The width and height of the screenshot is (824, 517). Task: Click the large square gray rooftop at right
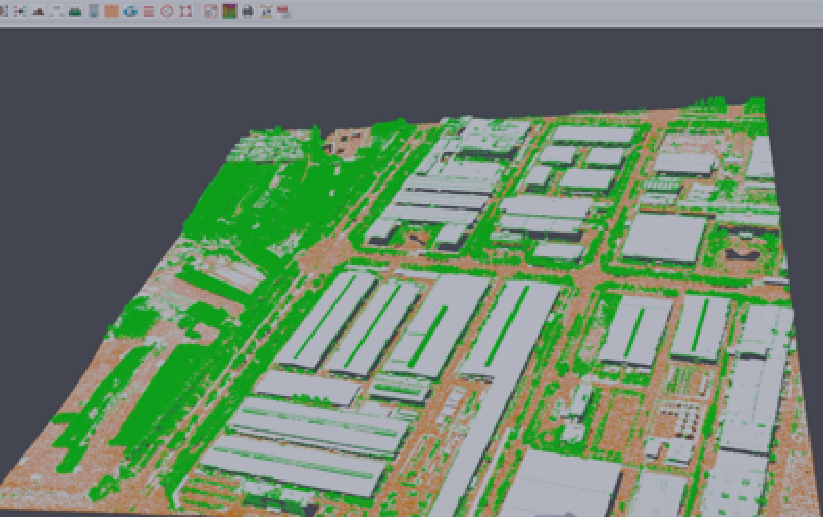tap(665, 238)
